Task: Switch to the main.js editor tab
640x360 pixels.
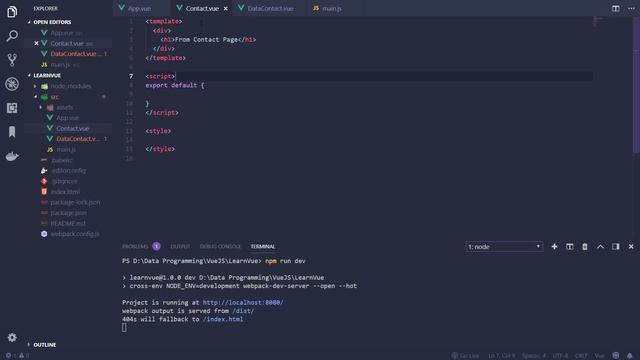Action: click(331, 9)
